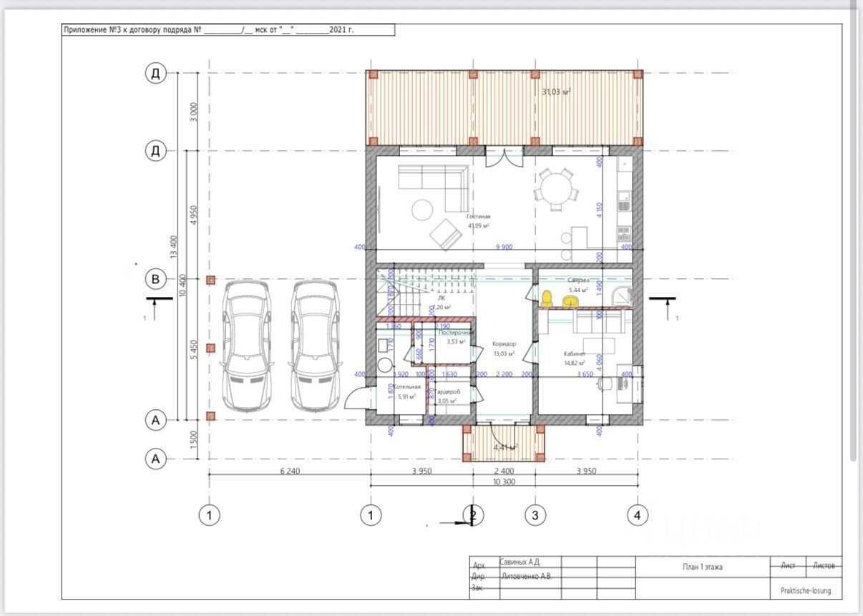Click the vertical scrollbar thumb at right edge

(x=854, y=230)
